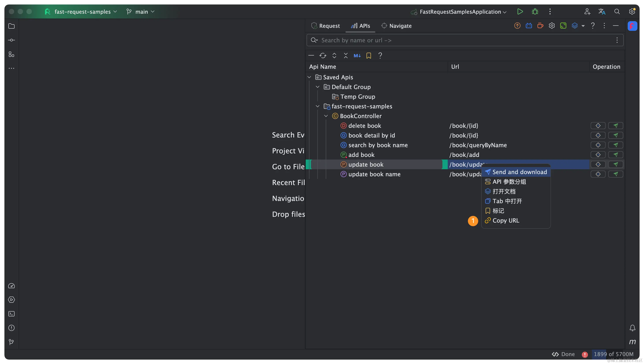This screenshot has width=644, height=364.
Task: Collapse the fast-request-samples tree node
Action: 318,106
